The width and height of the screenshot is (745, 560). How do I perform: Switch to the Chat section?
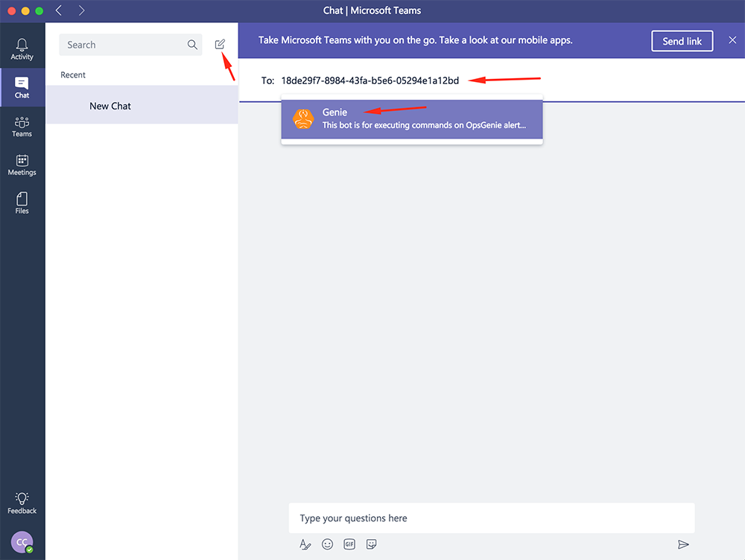22,87
